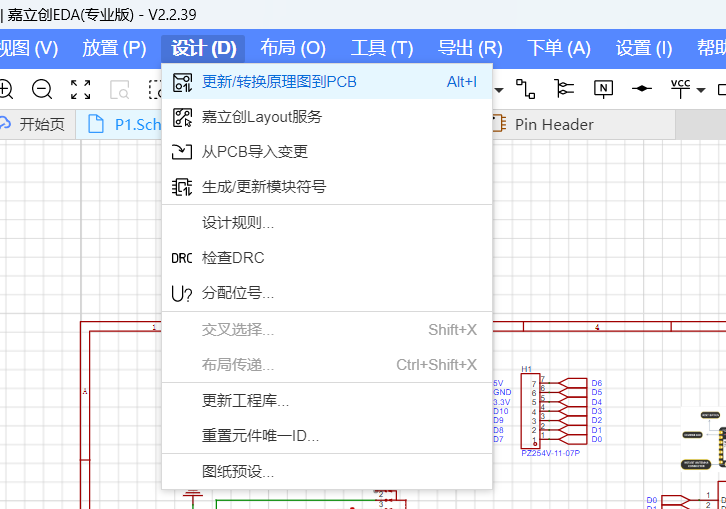The width and height of the screenshot is (726, 509).
Task: Place a VCC power symbol
Action: coord(681,88)
